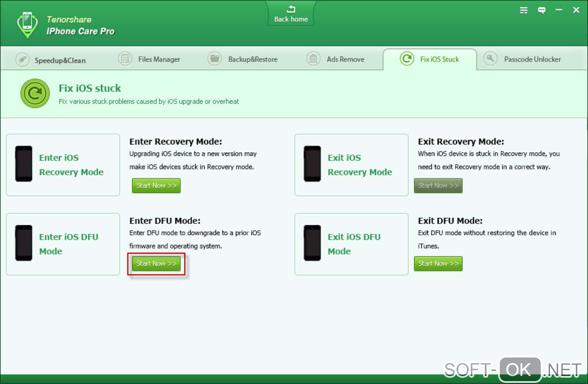588x384 pixels.
Task: Open the feedback chat bubble icon
Action: coord(541,10)
